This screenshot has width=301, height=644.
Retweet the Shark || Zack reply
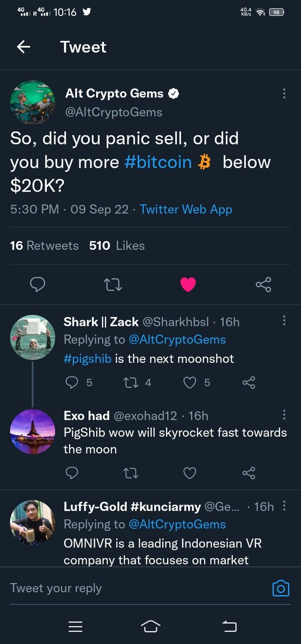click(x=137, y=383)
